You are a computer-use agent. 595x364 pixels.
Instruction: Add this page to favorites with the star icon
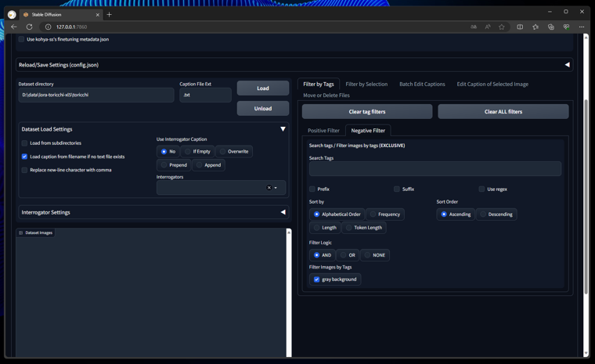pos(502,27)
